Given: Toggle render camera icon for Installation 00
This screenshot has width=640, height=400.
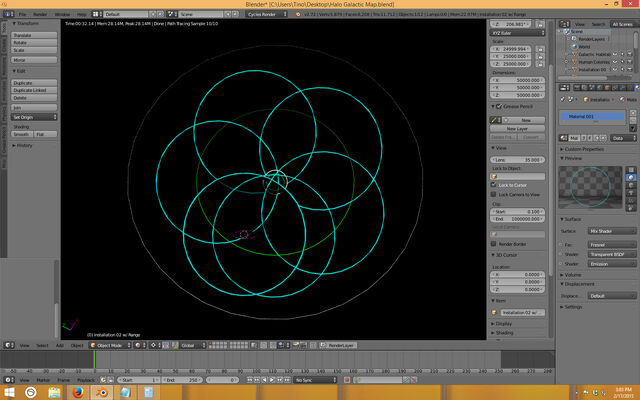Looking at the screenshot, I should click(630, 70).
